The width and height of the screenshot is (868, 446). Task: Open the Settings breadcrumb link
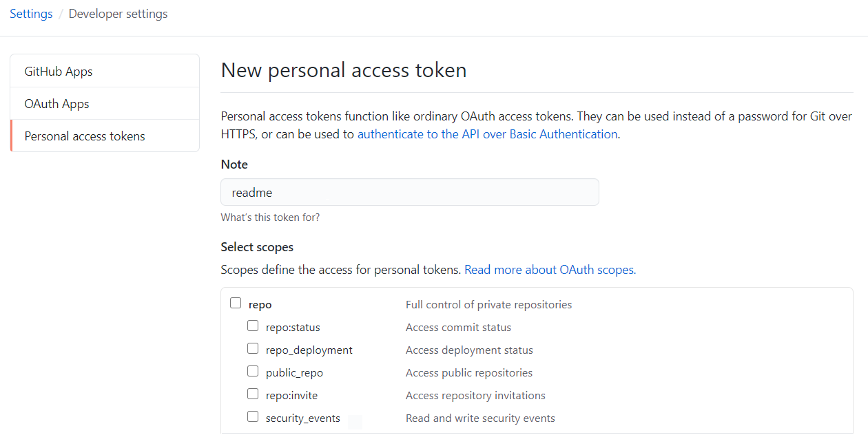pyautogui.click(x=31, y=13)
